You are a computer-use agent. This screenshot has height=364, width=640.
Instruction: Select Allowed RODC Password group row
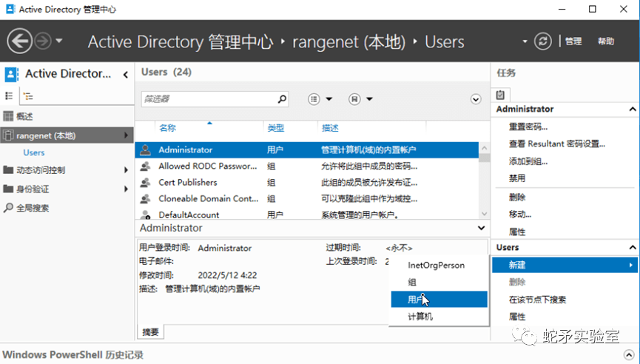[x=306, y=166]
